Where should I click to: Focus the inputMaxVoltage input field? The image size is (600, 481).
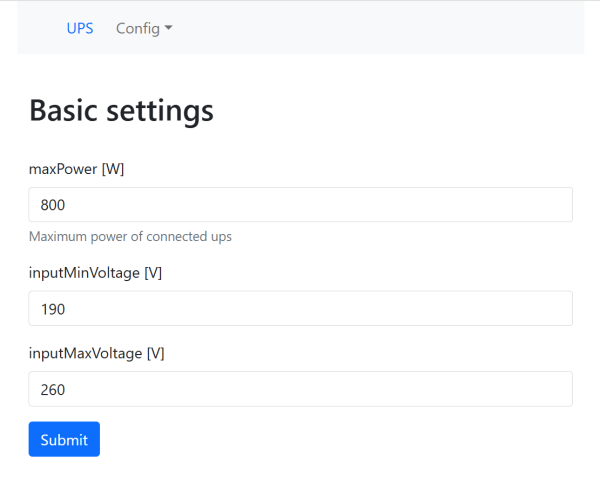300,390
